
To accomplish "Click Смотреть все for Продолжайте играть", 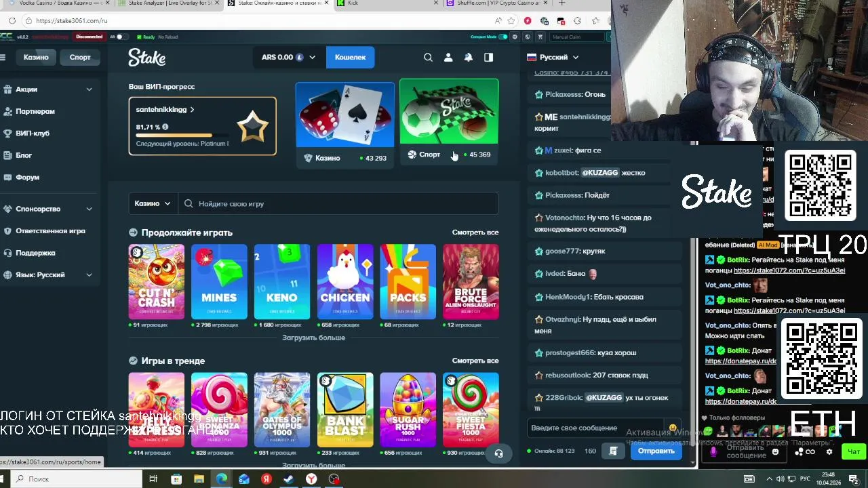I will pos(475,232).
